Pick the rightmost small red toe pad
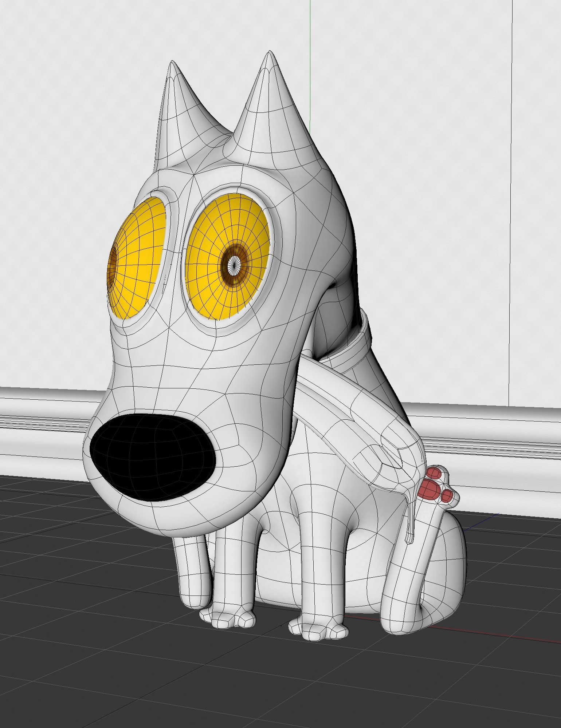Screen dimensions: 561x728 point(447,495)
